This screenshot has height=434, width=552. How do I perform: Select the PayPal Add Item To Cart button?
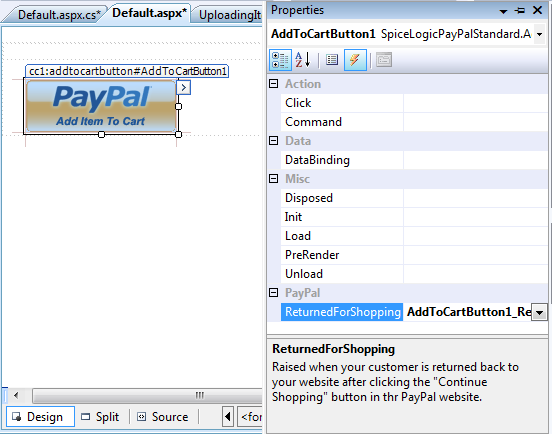point(101,106)
